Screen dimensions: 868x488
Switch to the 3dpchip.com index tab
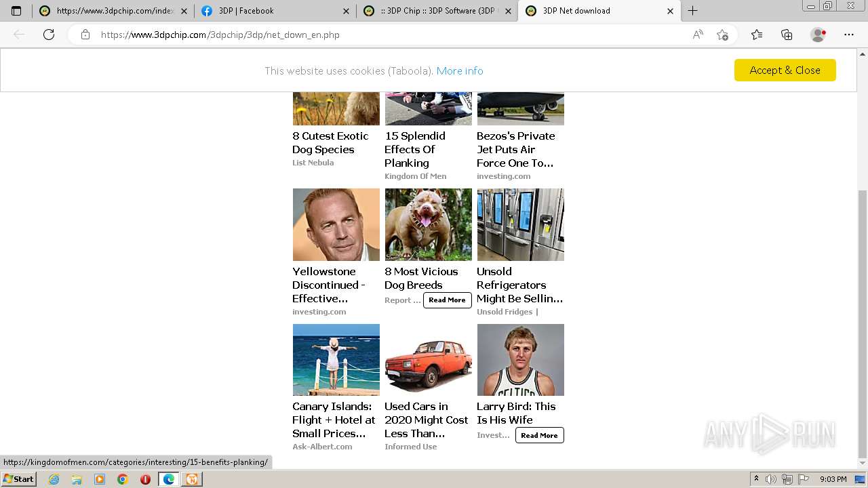tap(113, 11)
